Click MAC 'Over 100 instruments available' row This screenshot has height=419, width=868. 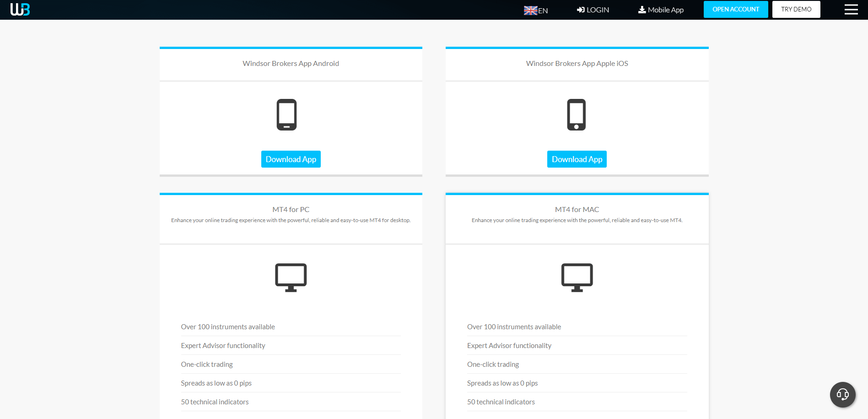[x=577, y=327]
